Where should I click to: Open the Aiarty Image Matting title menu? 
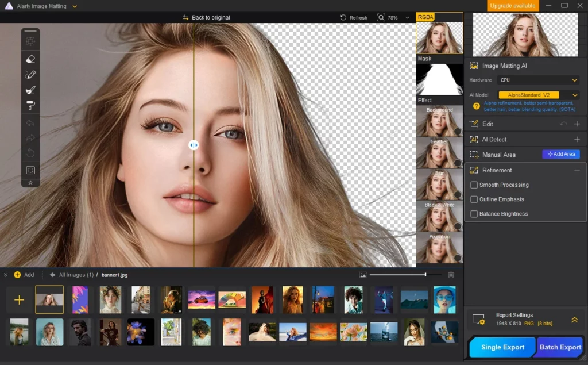(x=75, y=6)
